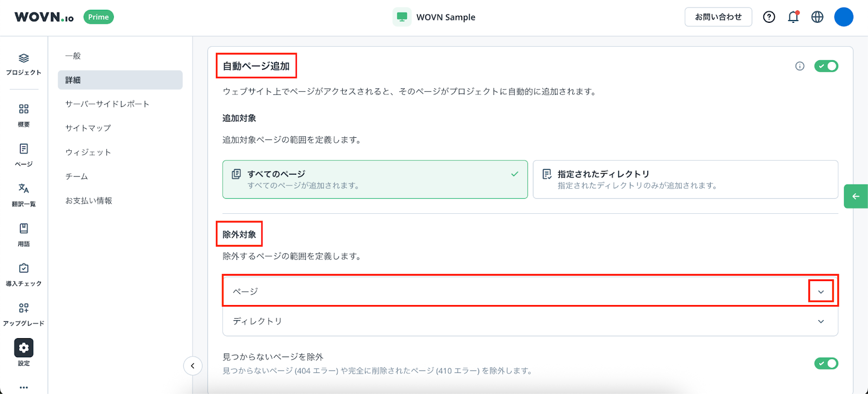Screen dimensions: 868x394
Task: Open Translation list (翻訳一覧) icon
Action: pyautogui.click(x=24, y=189)
